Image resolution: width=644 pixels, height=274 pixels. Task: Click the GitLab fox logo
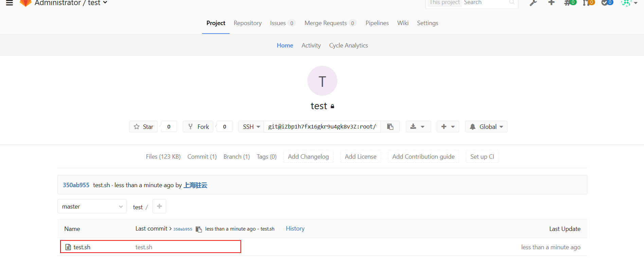(x=25, y=3)
